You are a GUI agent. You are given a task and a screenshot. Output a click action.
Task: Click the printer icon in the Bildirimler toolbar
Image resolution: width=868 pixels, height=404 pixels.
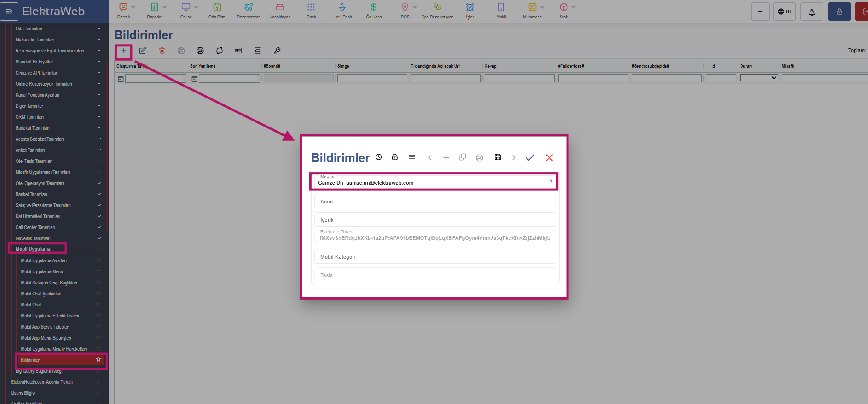(x=200, y=51)
